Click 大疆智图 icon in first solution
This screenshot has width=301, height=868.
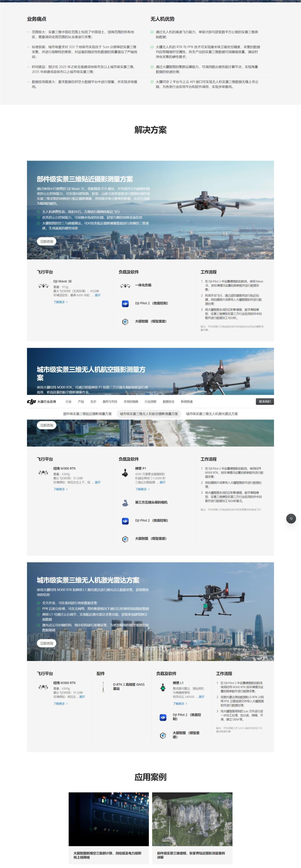pos(125,322)
